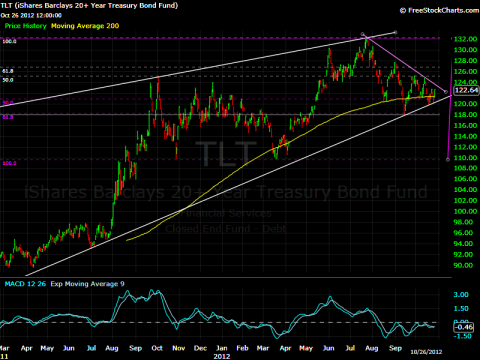Click the 118.00 price axis label
The height and width of the screenshot is (360, 480).
[465, 115]
